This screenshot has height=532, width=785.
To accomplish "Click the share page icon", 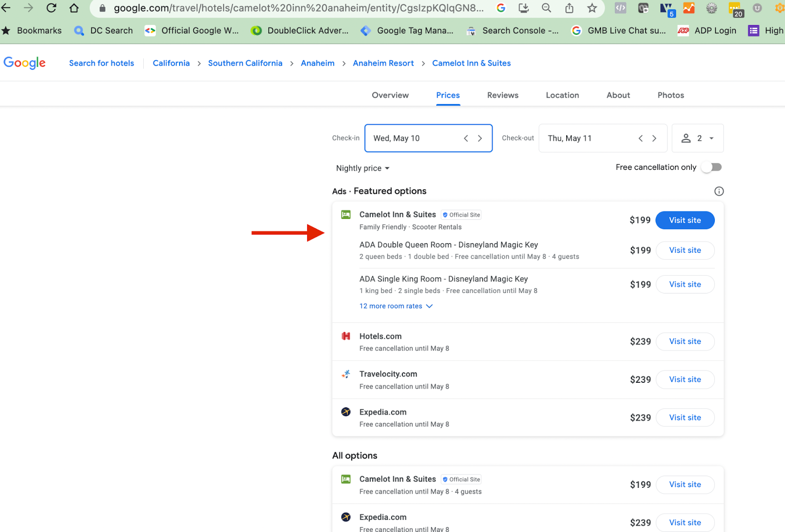I will pyautogui.click(x=569, y=8).
